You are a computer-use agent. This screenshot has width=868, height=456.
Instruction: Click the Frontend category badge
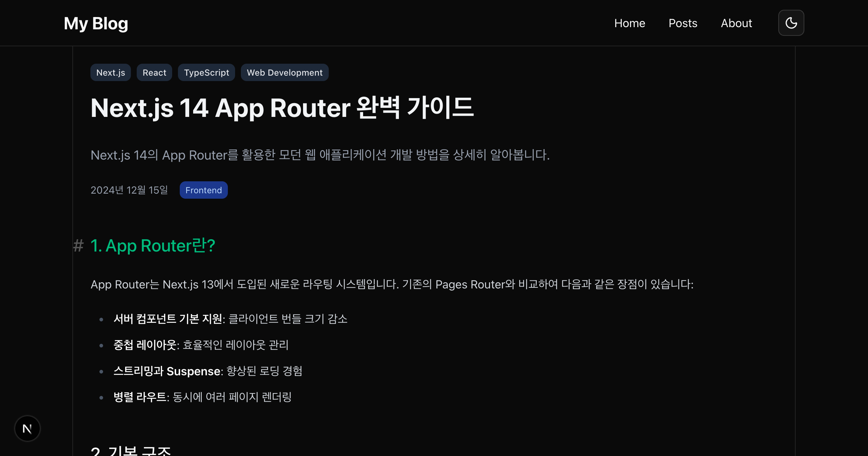[204, 190]
